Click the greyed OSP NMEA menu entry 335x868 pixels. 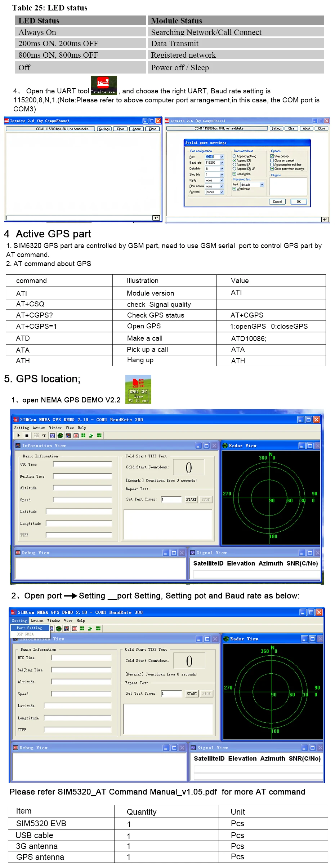click(25, 634)
